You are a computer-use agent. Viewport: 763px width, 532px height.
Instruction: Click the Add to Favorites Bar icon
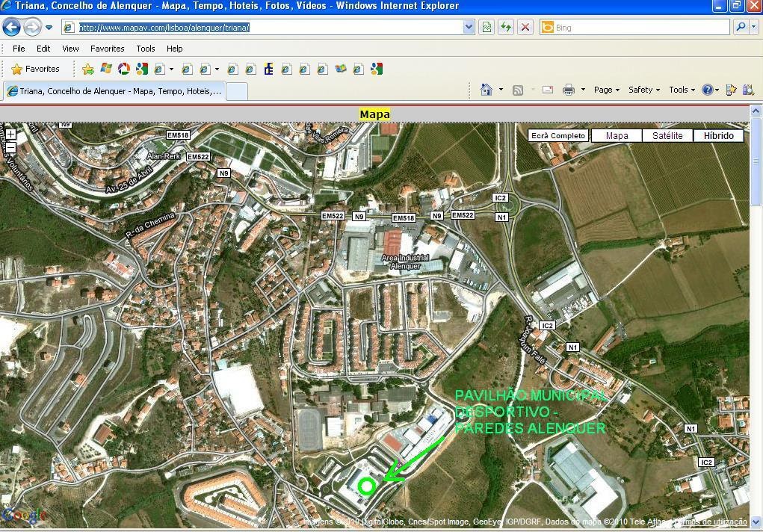(88, 69)
